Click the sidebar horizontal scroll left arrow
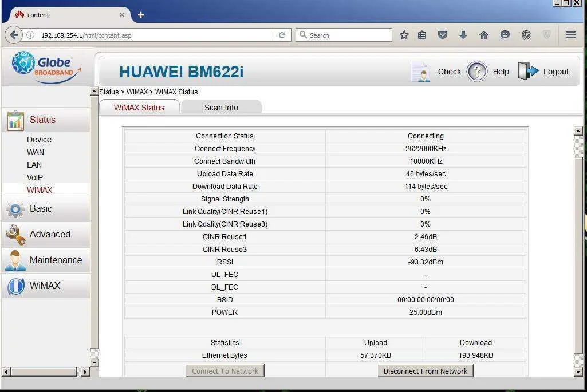The width and height of the screenshot is (587, 392). coord(6,371)
